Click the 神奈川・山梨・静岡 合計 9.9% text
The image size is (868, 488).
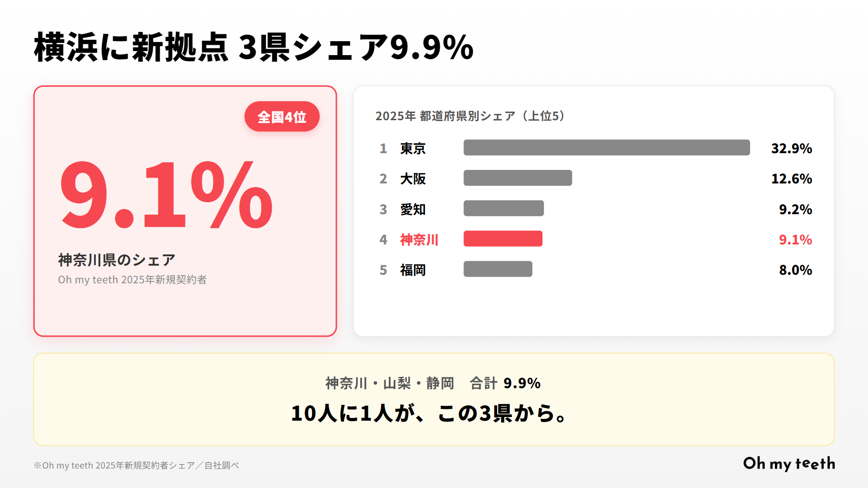pyautogui.click(x=433, y=383)
